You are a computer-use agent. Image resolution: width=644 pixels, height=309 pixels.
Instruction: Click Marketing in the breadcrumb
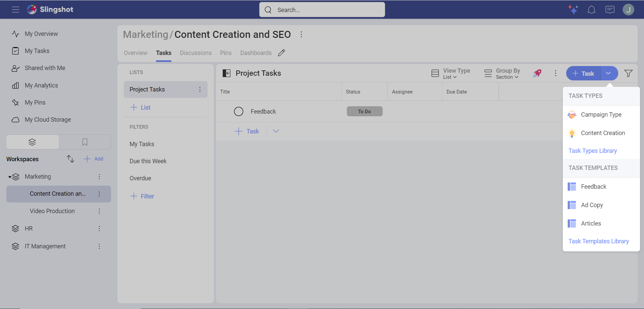point(146,35)
